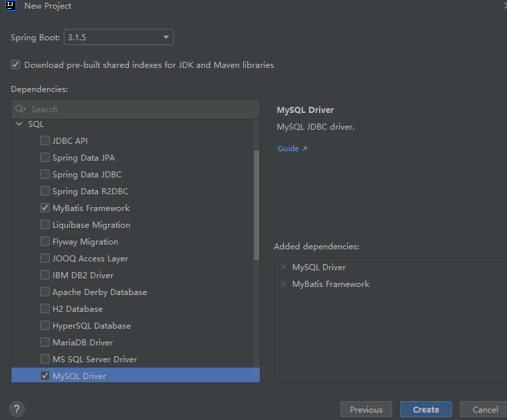Enable Flyway Migration dependency
The image size is (507, 420).
[x=44, y=241]
